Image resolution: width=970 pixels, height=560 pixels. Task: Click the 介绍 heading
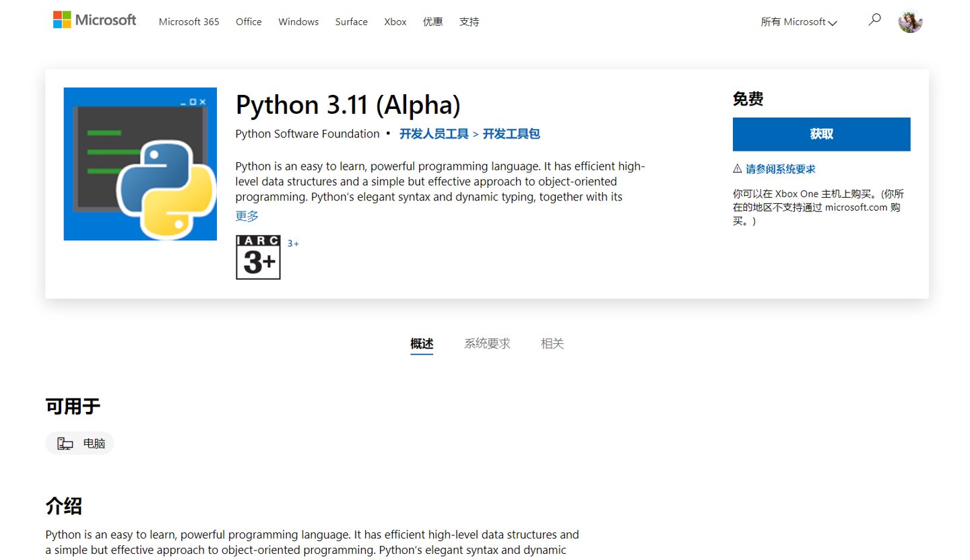64,506
